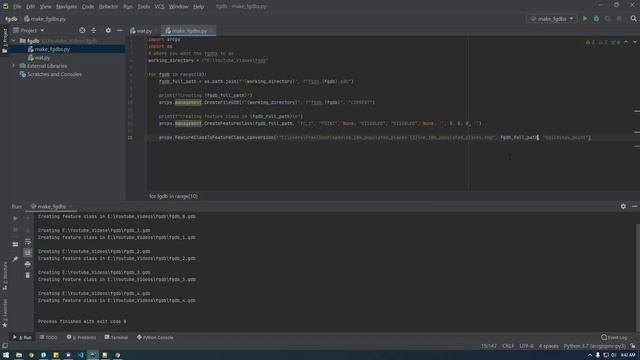The height and width of the screenshot is (360, 640).
Task: Open the Event Log
Action: tap(614, 338)
